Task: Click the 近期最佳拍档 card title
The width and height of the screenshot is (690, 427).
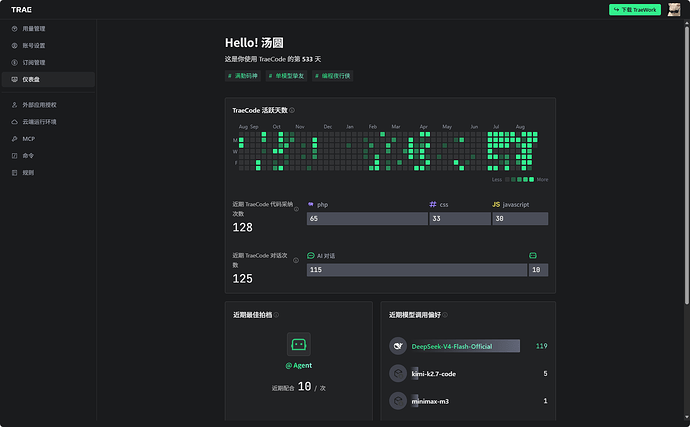Action: tap(253, 315)
